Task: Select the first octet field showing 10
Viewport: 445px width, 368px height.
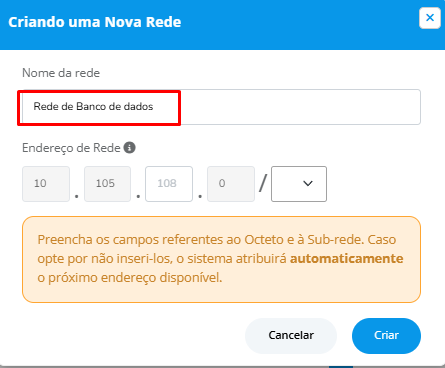Action: pos(46,184)
